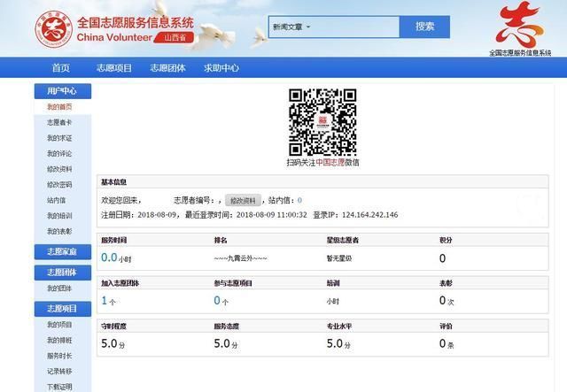567x392 pixels.
Task: Open the 求助中心 nav item
Action: click(x=221, y=67)
